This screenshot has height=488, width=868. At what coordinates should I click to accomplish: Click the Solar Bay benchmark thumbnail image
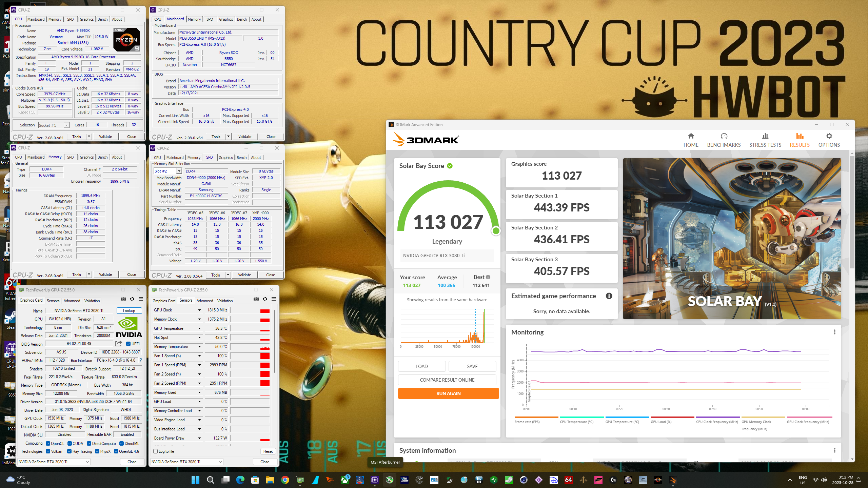pyautogui.click(x=732, y=239)
